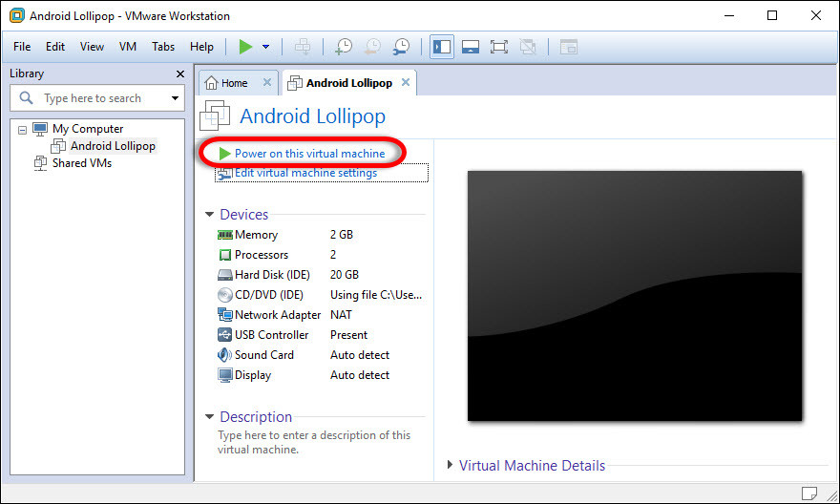Click Power on this virtual machine
This screenshot has height=504, width=840.
point(309,154)
